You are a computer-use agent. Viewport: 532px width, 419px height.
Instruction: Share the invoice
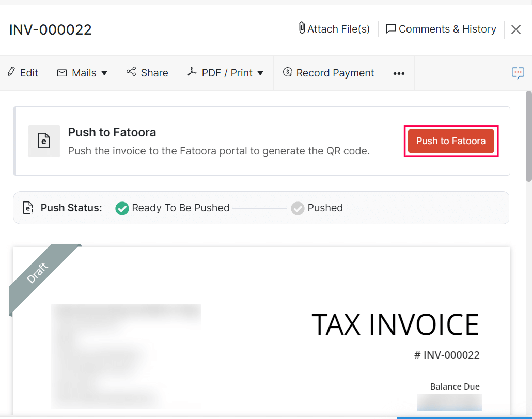[148, 73]
